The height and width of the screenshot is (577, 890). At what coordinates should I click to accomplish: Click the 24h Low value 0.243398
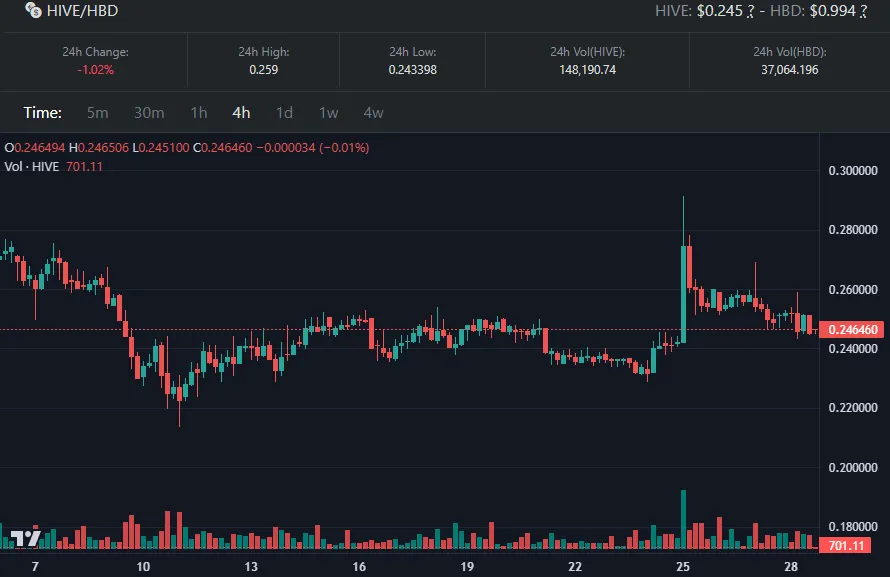(413, 70)
